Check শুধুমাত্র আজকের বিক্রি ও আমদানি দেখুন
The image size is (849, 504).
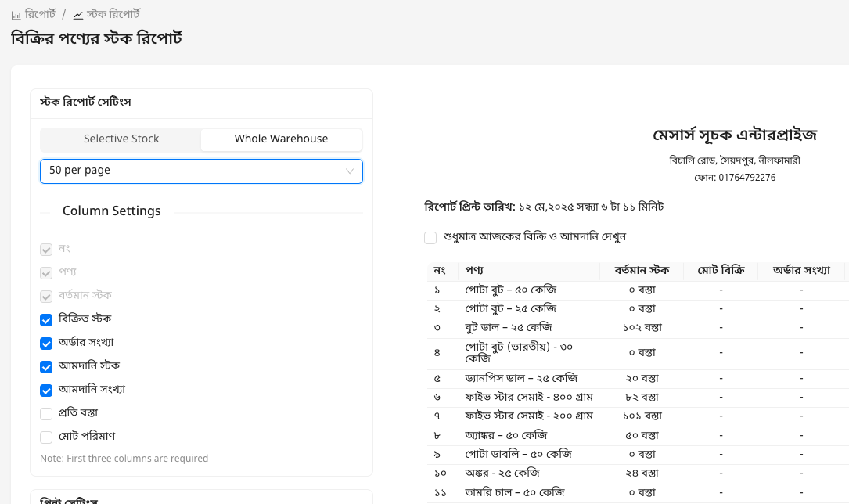[430, 237]
